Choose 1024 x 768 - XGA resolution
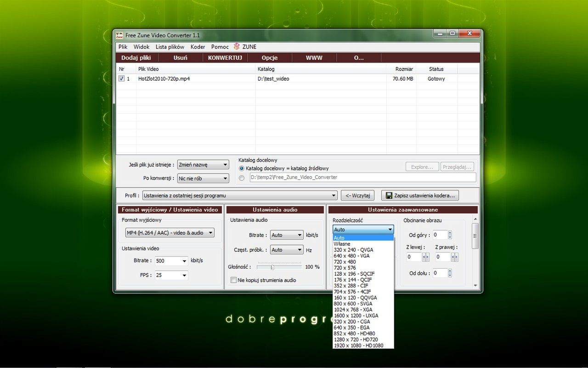 (x=363, y=310)
